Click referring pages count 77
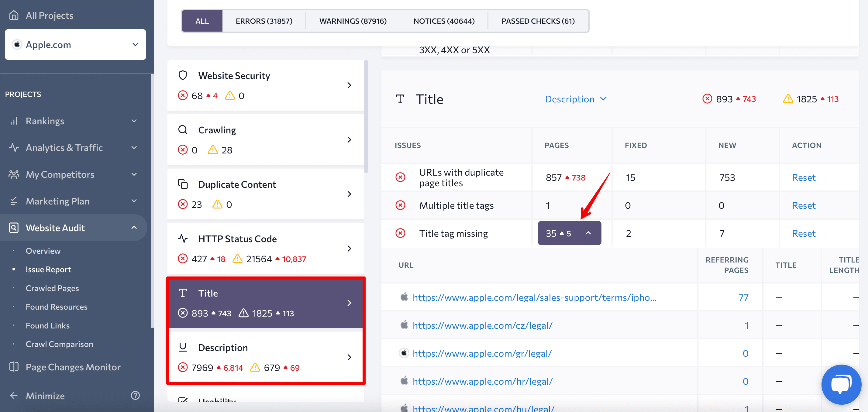Viewport: 868px width, 412px height. point(743,297)
